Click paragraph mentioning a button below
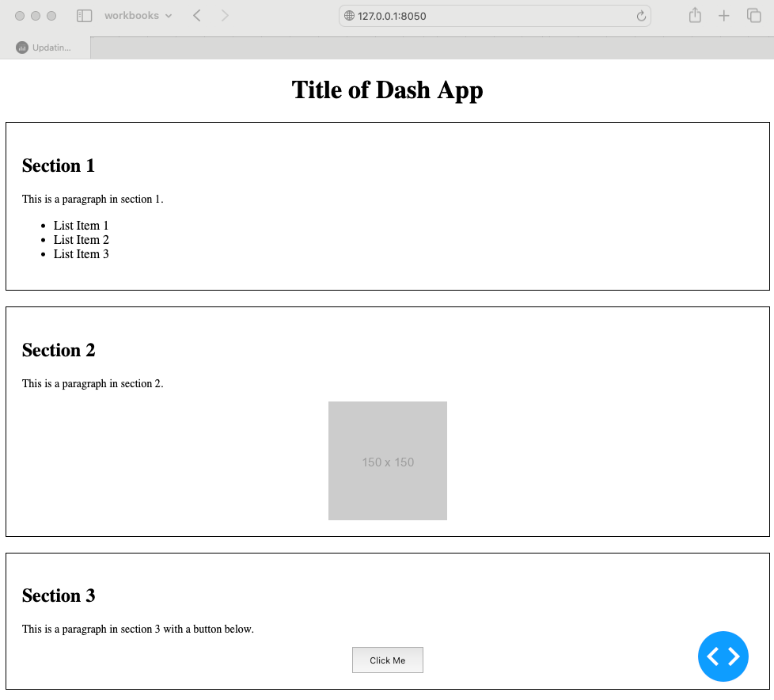 click(138, 629)
